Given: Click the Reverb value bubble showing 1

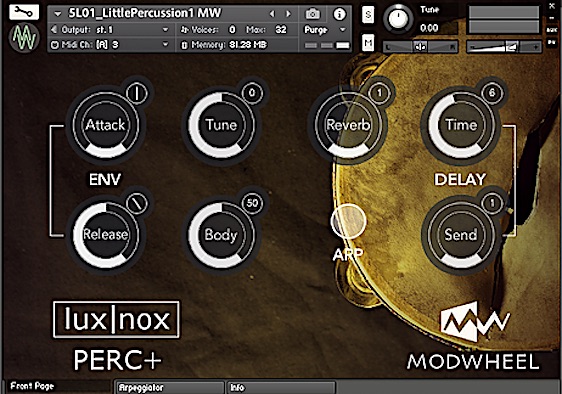Looking at the screenshot, I should pos(379,93).
